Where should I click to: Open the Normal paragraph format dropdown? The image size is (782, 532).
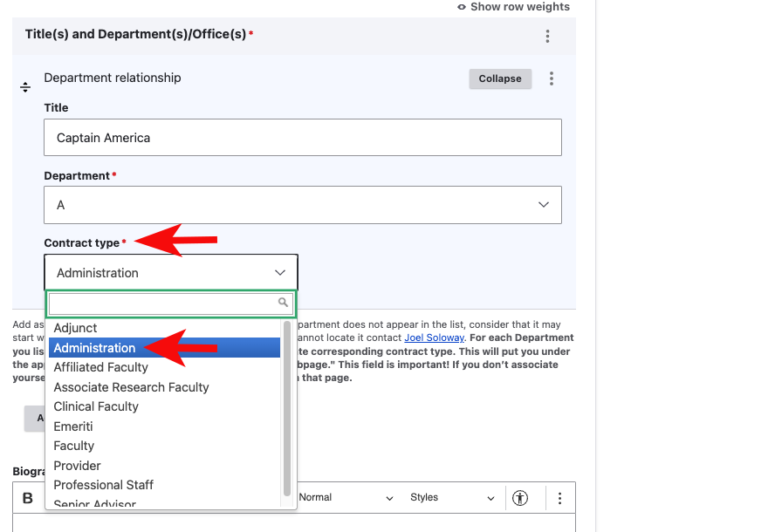346,498
